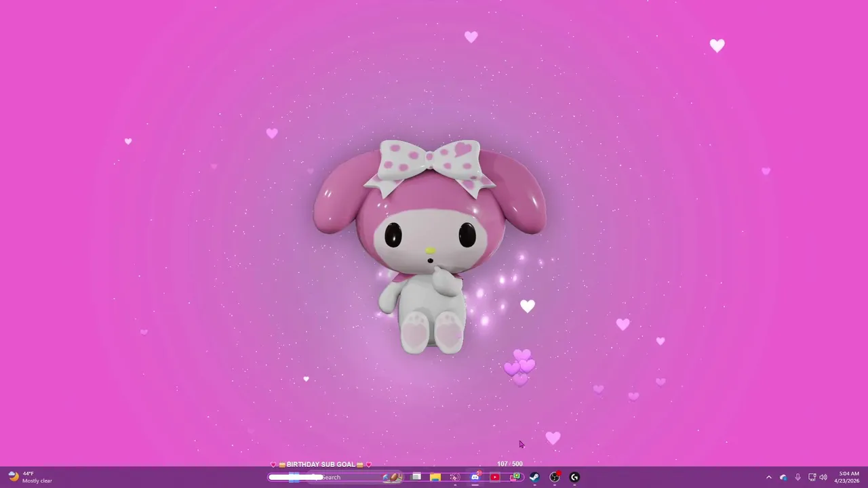The height and width of the screenshot is (488, 868).
Task: Open the pink and green taskbar app
Action: point(516,477)
